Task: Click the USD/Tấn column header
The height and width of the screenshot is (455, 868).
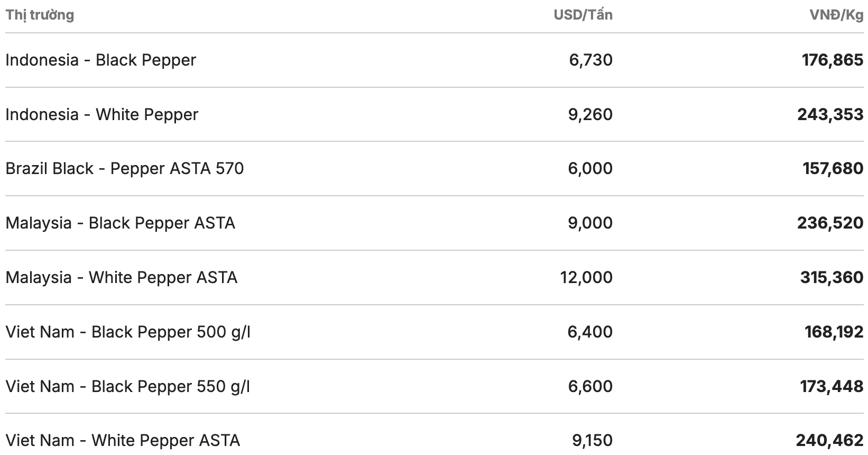Action: point(583,15)
